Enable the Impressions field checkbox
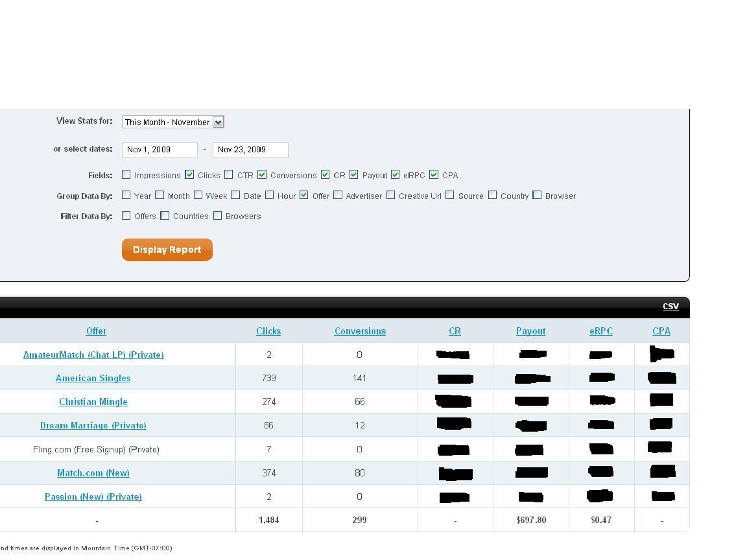This screenshot has height=560, width=747. coord(126,175)
